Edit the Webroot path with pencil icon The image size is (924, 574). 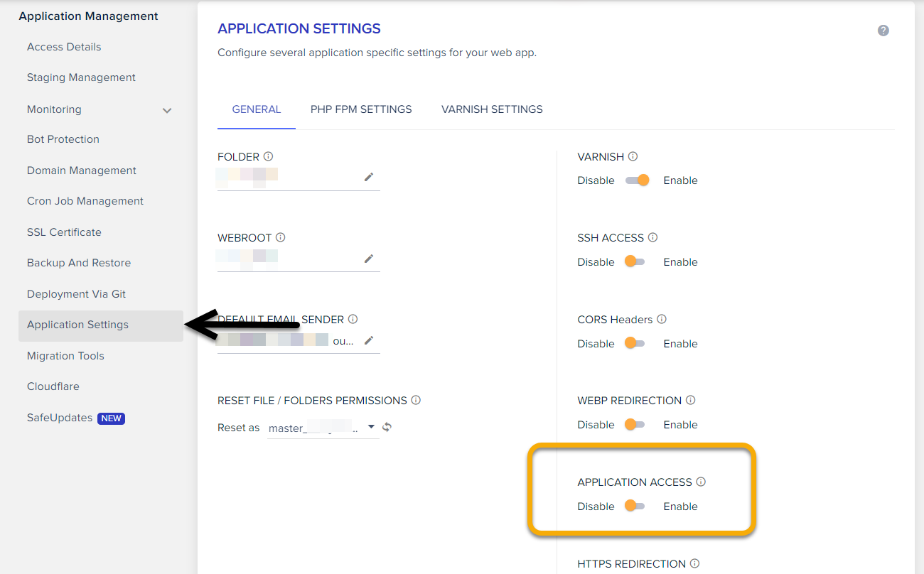369,258
